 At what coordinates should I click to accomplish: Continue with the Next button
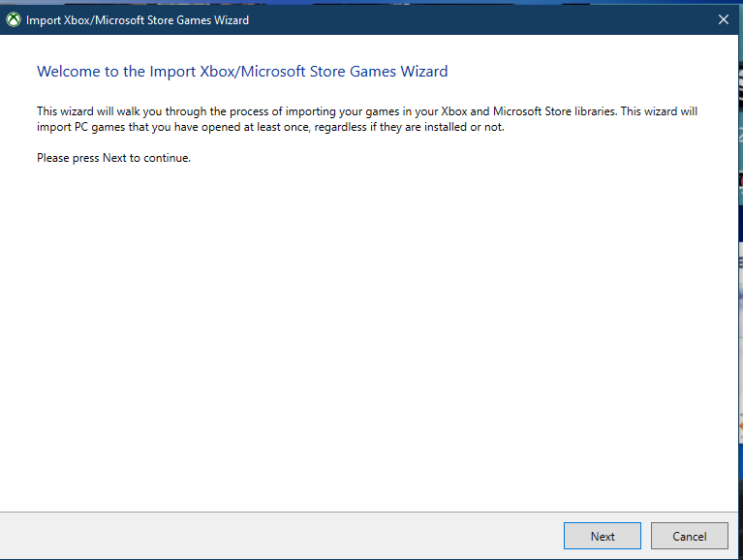[603, 536]
